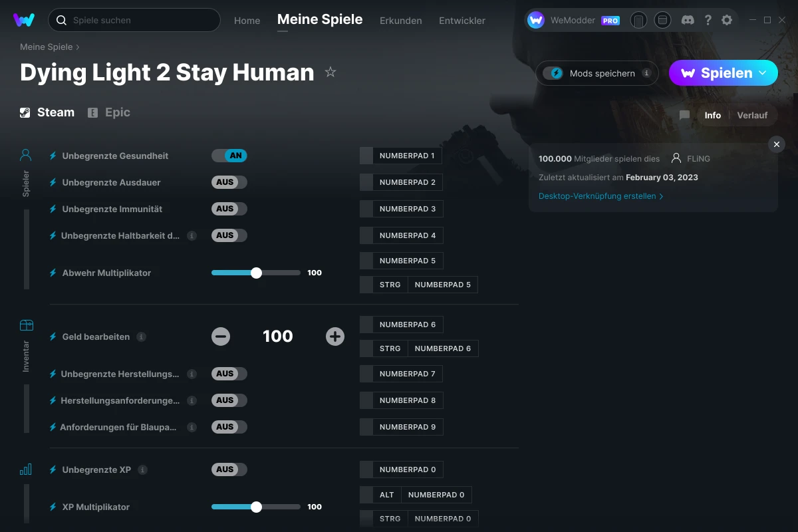
Task: Switch to the Info tab
Action: click(713, 115)
